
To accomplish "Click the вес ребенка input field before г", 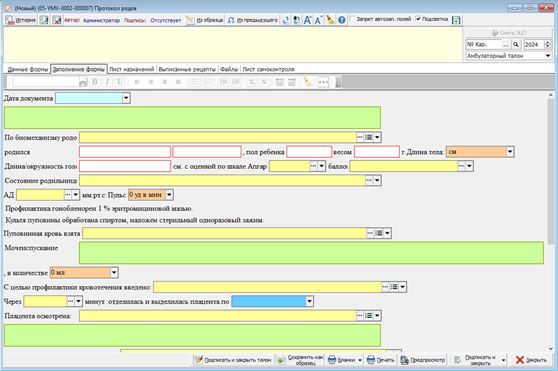I will [377, 152].
